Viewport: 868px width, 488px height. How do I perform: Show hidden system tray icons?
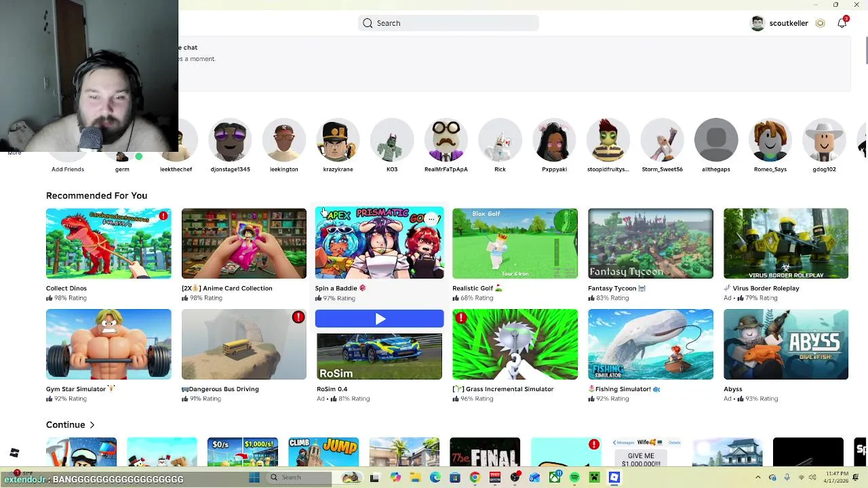757,478
